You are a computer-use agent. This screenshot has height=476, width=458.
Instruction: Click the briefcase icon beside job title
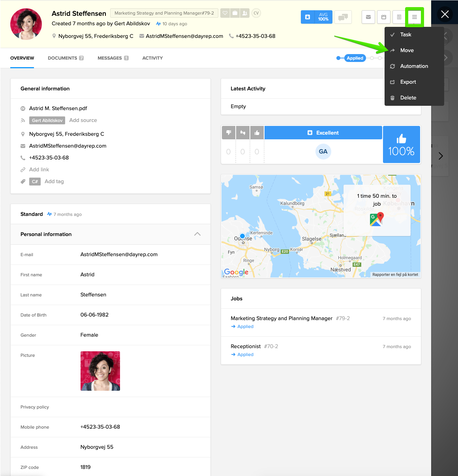235,13
